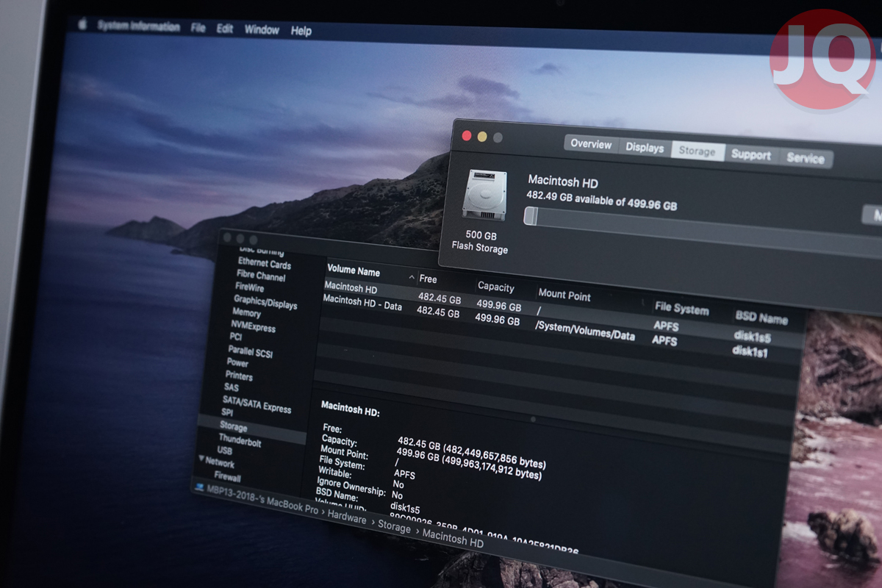Click the computer icon in the path bar

(x=199, y=487)
